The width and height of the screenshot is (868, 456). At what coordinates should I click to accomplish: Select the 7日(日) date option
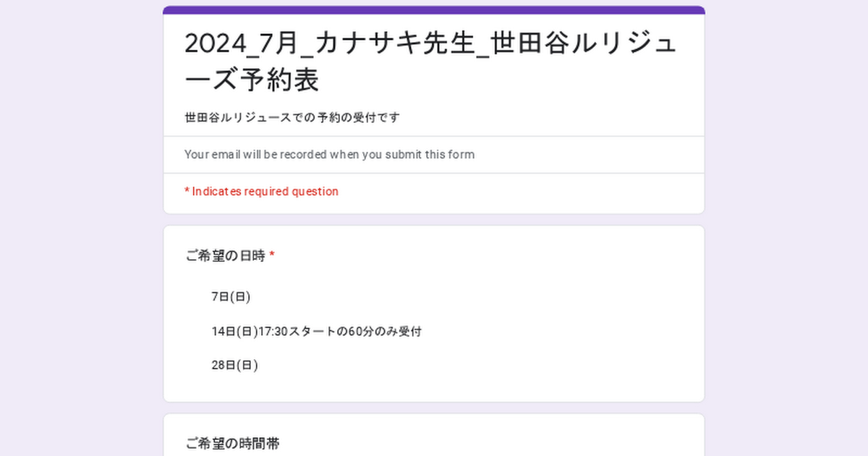pos(231,297)
